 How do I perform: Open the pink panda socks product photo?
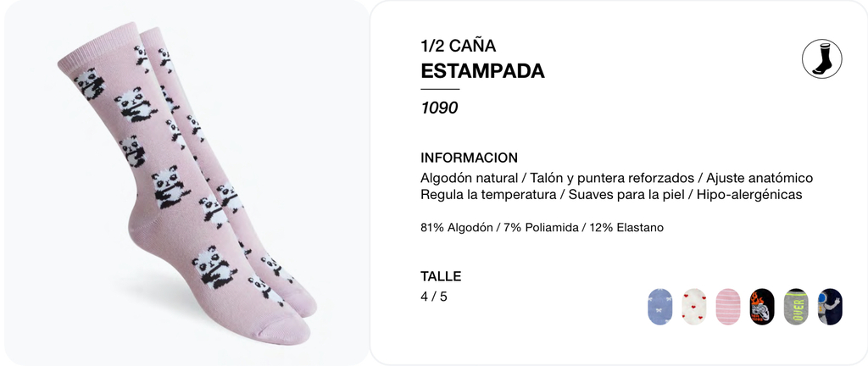187,183
